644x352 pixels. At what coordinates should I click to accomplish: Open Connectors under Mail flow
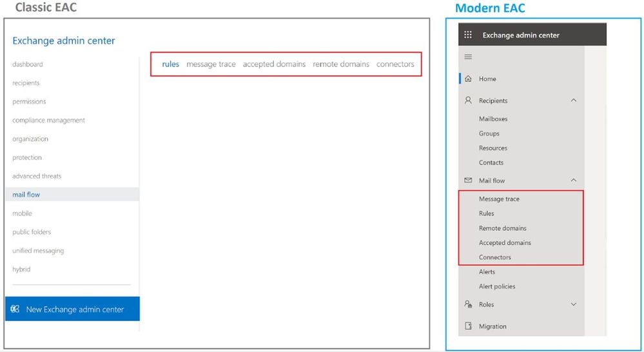(x=495, y=257)
